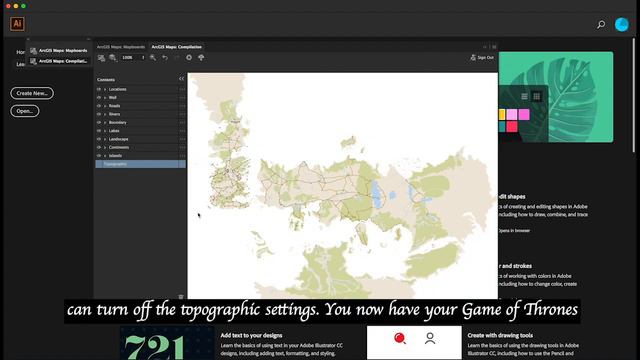640x360 pixels.
Task: Toggle visibility of the Roads layer
Action: 99,106
